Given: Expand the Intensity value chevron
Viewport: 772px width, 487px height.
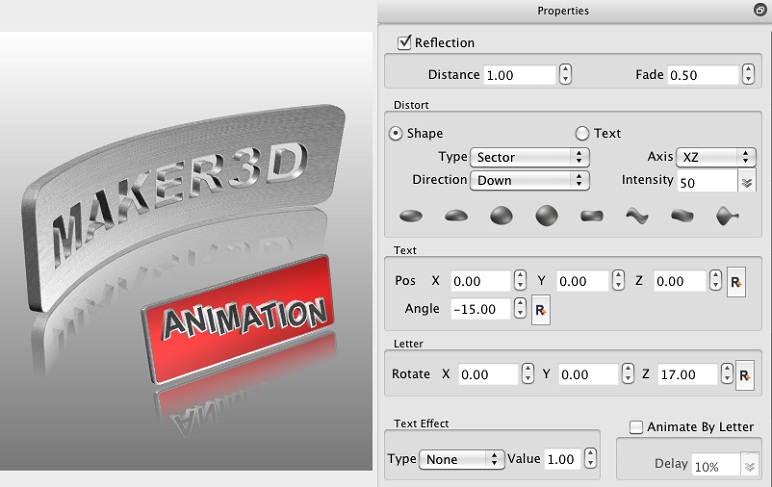Looking at the screenshot, I should [x=747, y=183].
